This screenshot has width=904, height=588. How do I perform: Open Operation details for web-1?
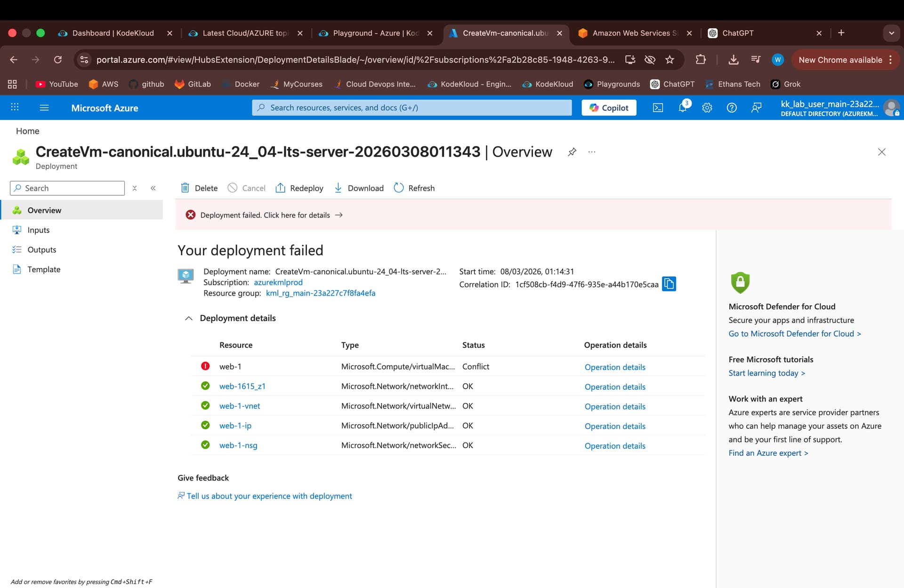point(614,367)
